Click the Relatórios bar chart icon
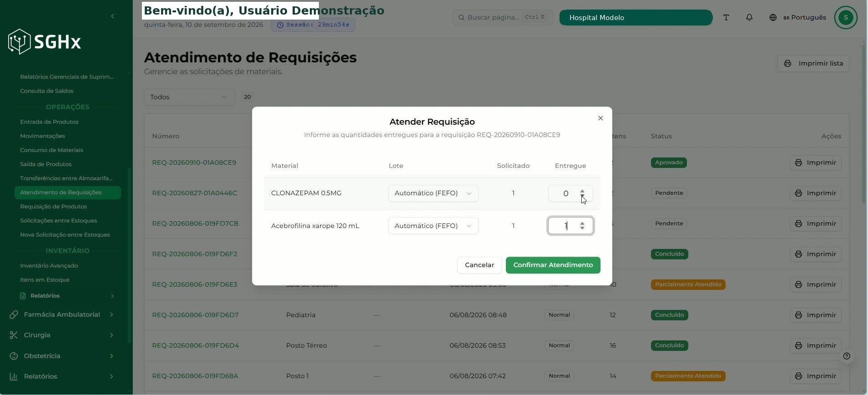The height and width of the screenshot is (395, 868). (x=14, y=376)
